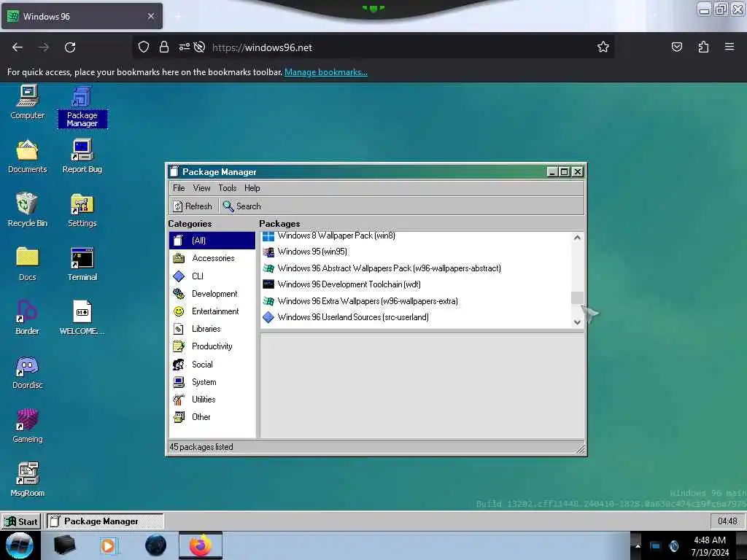This screenshot has height=560, width=747.
Task: Select the CLI category
Action: point(212,276)
